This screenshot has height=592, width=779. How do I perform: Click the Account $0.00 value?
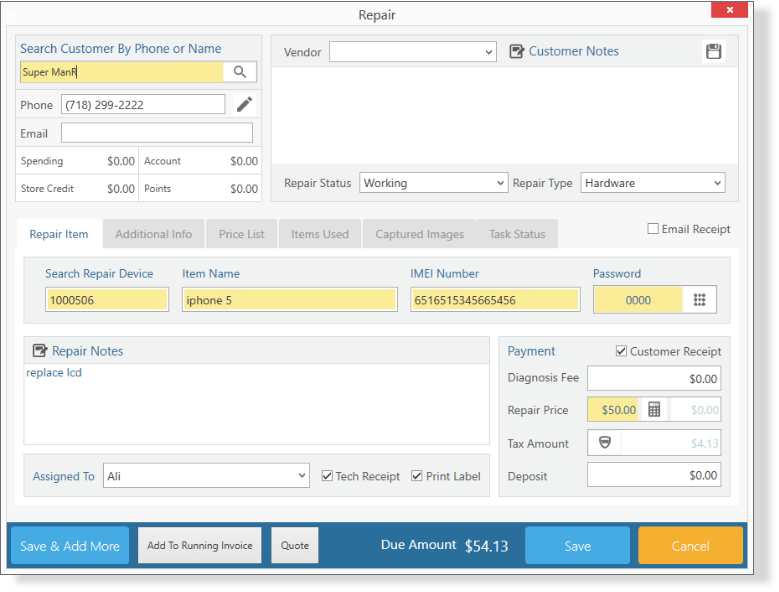click(244, 161)
